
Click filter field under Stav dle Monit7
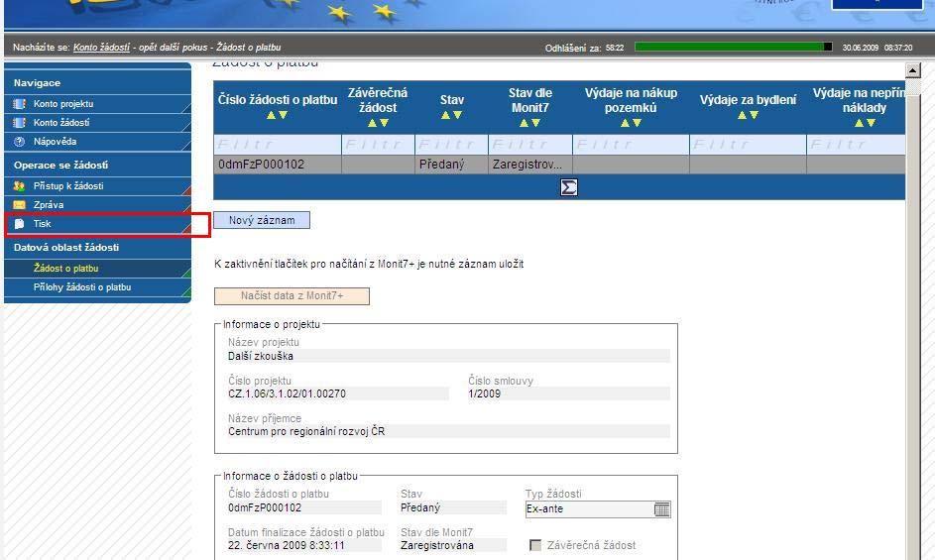530,145
